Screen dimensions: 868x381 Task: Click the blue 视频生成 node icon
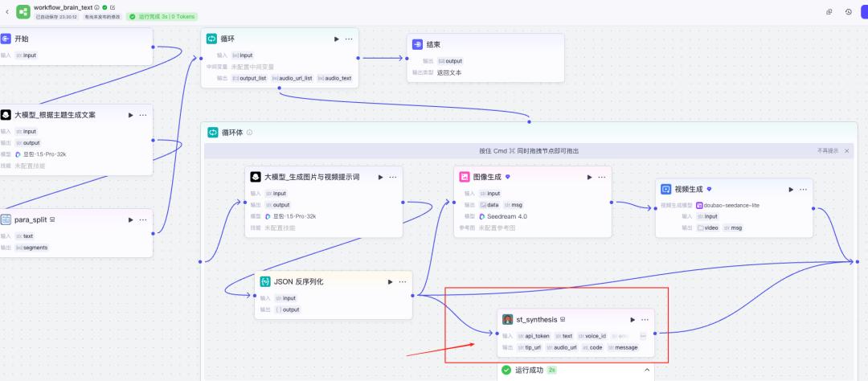pos(666,190)
